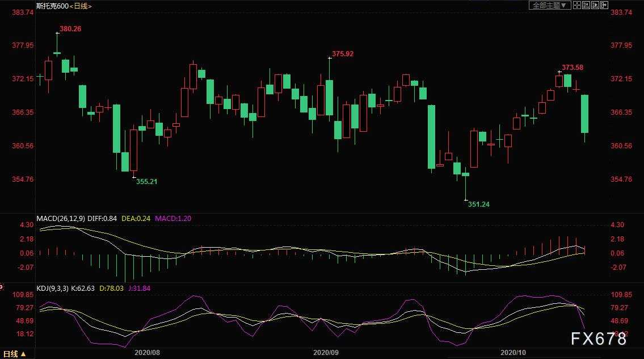644x359 pixels.
Task: Click the candlestick under the 351.24 low
Action: 466,174
